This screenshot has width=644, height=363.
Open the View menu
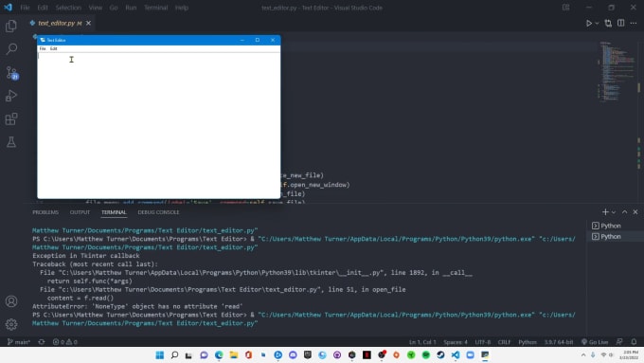click(96, 8)
